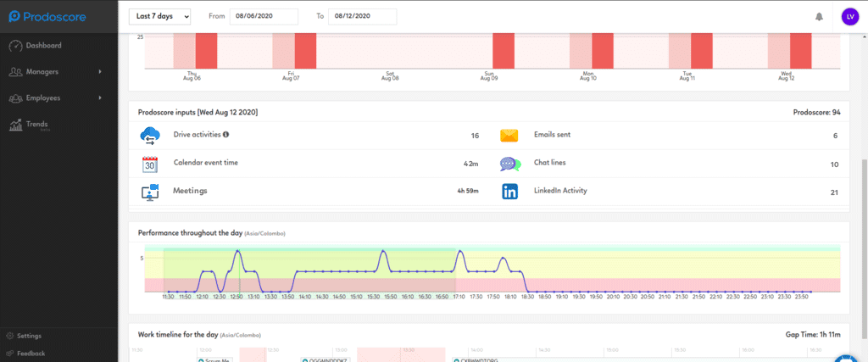Open the Last 7 days dropdown
This screenshot has width=868, height=362.
[159, 16]
